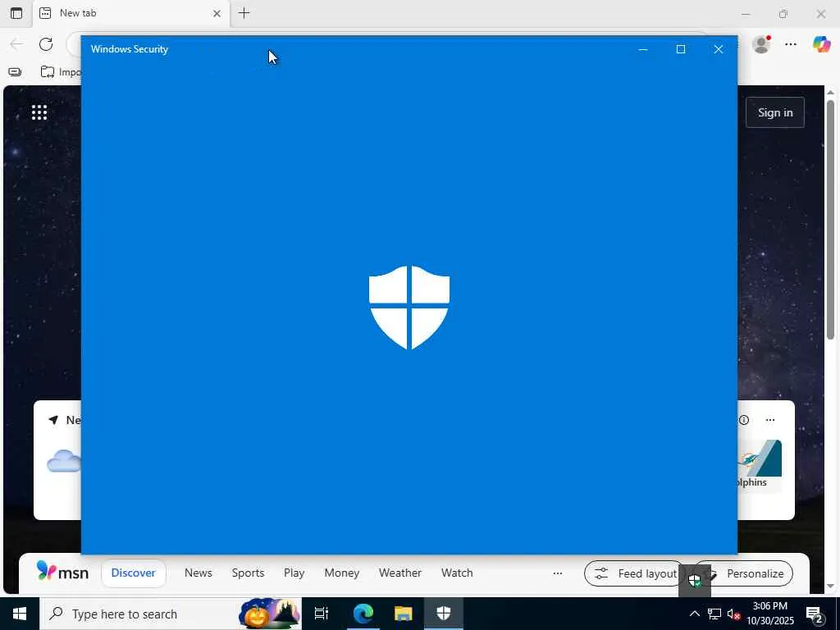Open Edge profile avatar
The image size is (840, 630).
(x=761, y=44)
